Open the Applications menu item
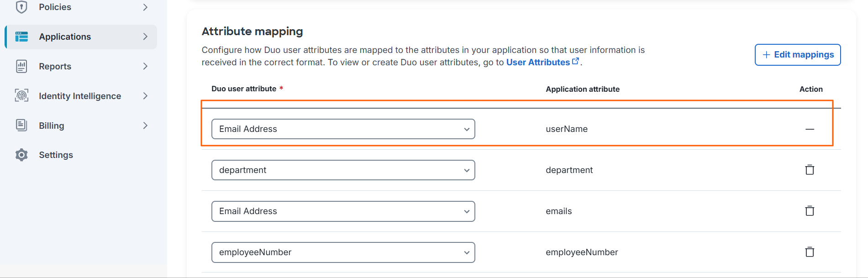 [81, 37]
